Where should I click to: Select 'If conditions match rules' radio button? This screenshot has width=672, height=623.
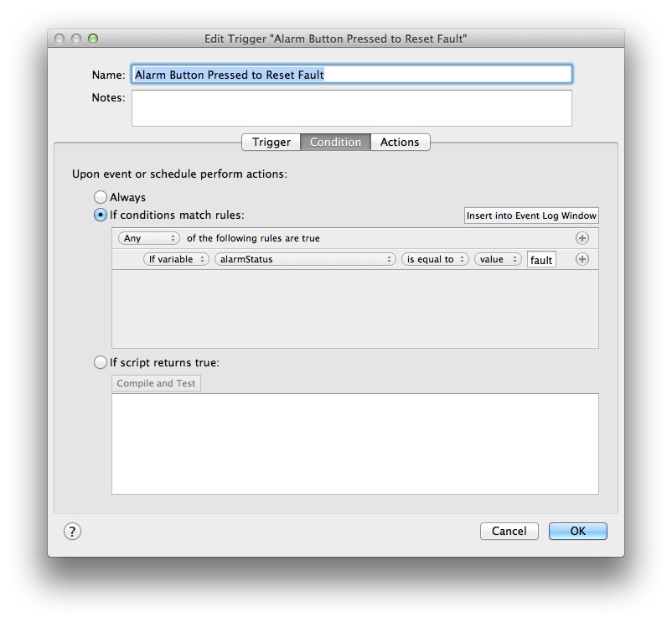101,215
